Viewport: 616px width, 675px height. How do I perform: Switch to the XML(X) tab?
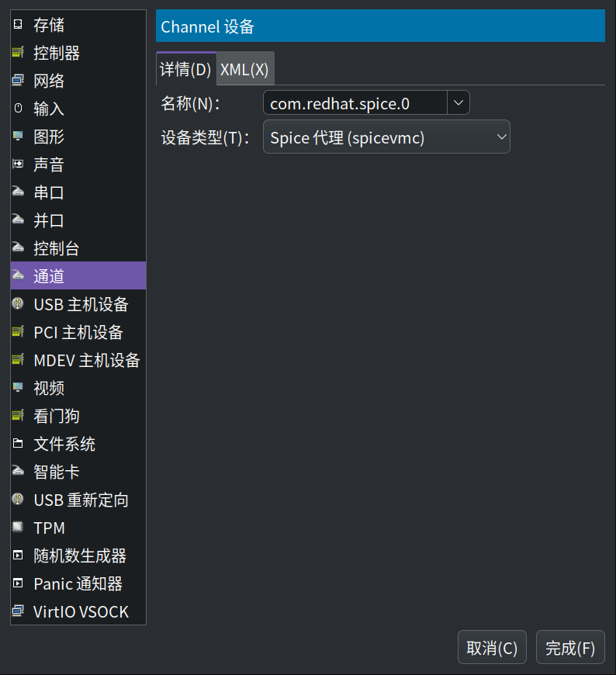click(244, 69)
